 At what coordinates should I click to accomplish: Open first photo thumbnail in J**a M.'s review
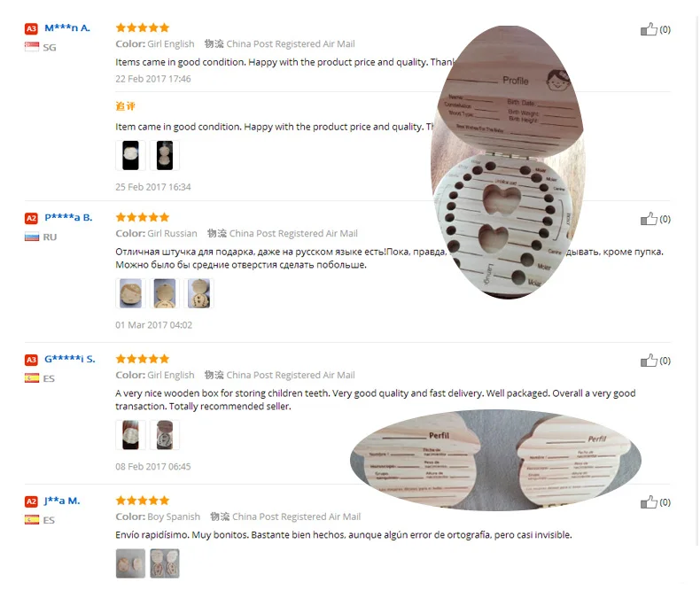pos(130,563)
